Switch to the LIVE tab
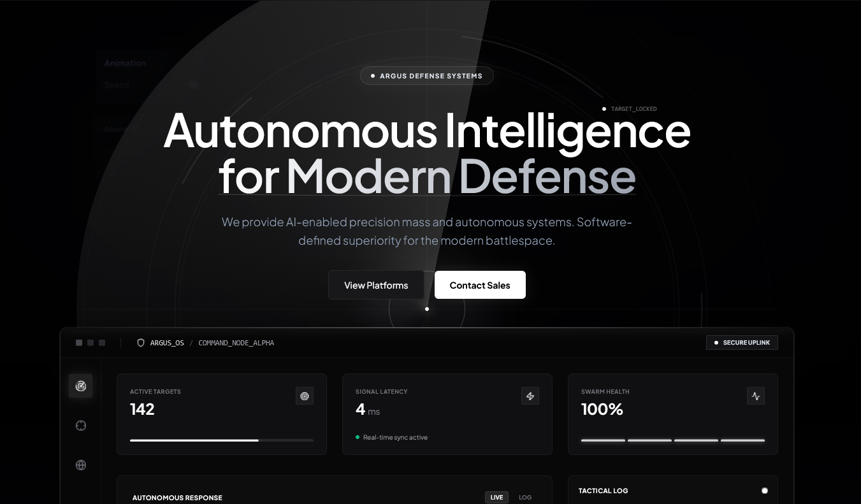This screenshot has width=861, height=504. click(496, 498)
